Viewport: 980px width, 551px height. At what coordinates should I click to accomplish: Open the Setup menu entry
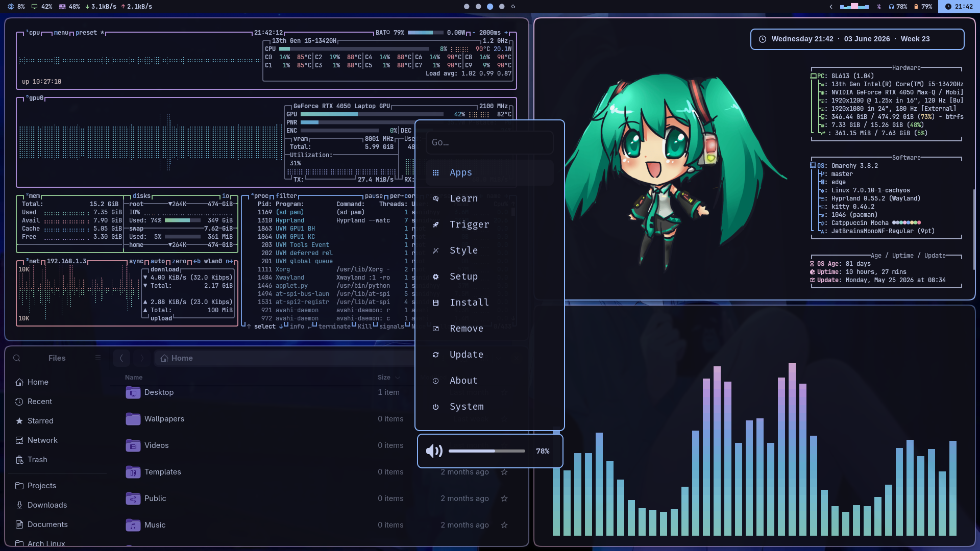click(489, 277)
